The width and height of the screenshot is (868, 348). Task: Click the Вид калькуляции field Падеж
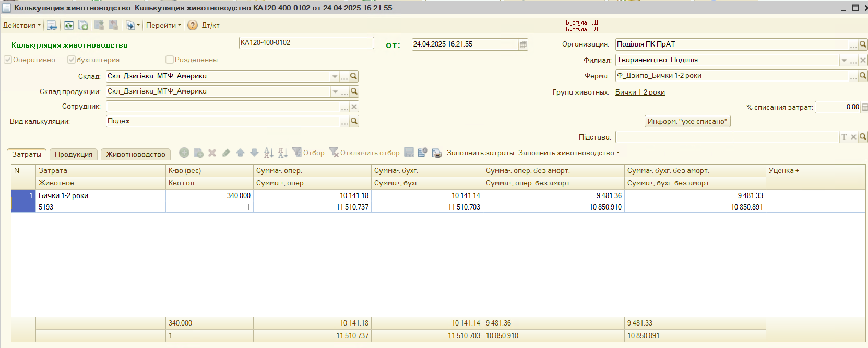click(223, 121)
